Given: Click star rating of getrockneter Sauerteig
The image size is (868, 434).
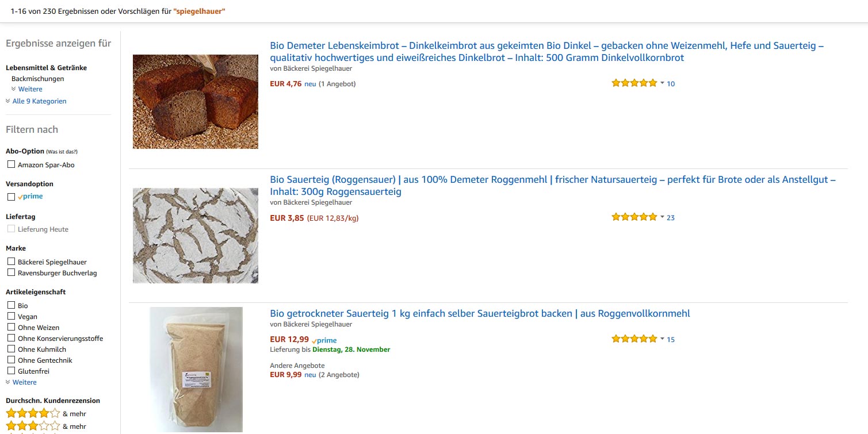Looking at the screenshot, I should coord(634,339).
